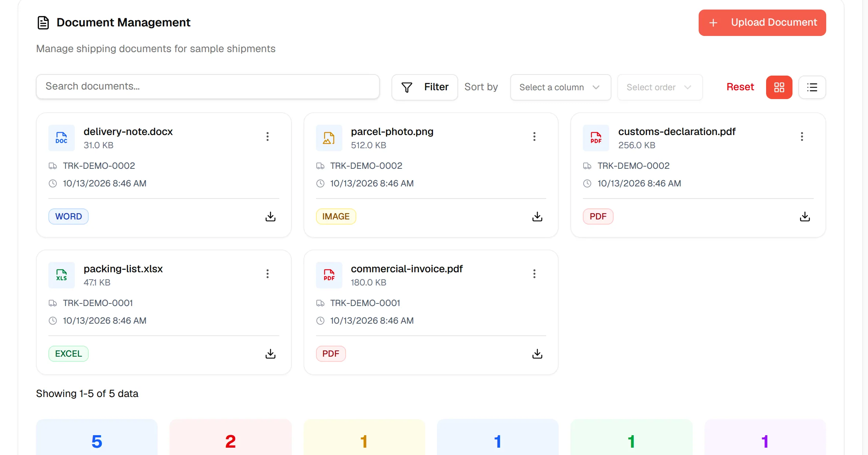This screenshot has width=868, height=455.
Task: Select the parcel-photo.png file name
Action: pyautogui.click(x=392, y=132)
